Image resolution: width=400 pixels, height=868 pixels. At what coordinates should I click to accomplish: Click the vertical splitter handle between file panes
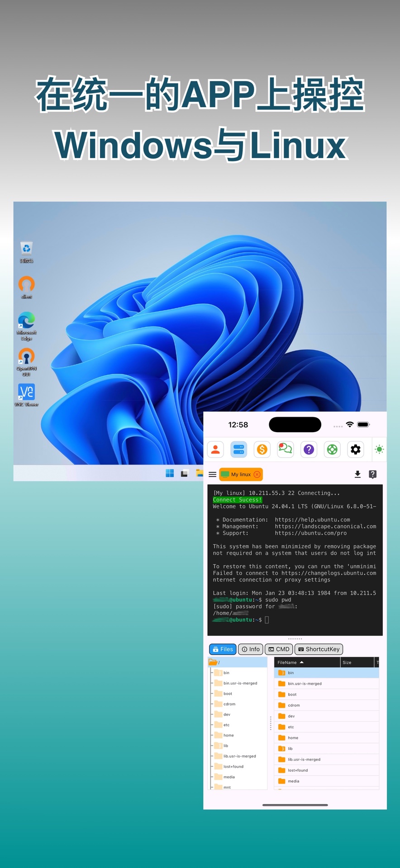271,723
